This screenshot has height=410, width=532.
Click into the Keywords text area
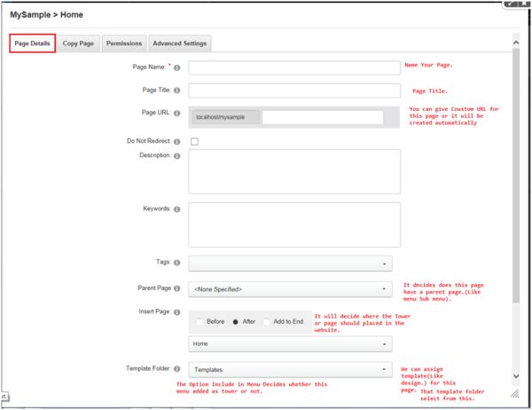coord(294,225)
